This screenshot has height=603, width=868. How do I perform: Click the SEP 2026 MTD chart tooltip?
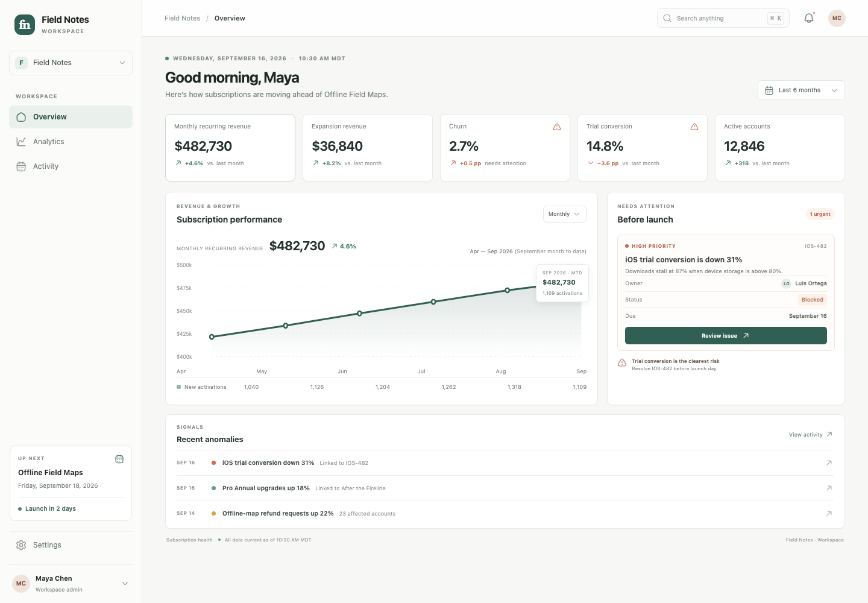[x=562, y=283]
